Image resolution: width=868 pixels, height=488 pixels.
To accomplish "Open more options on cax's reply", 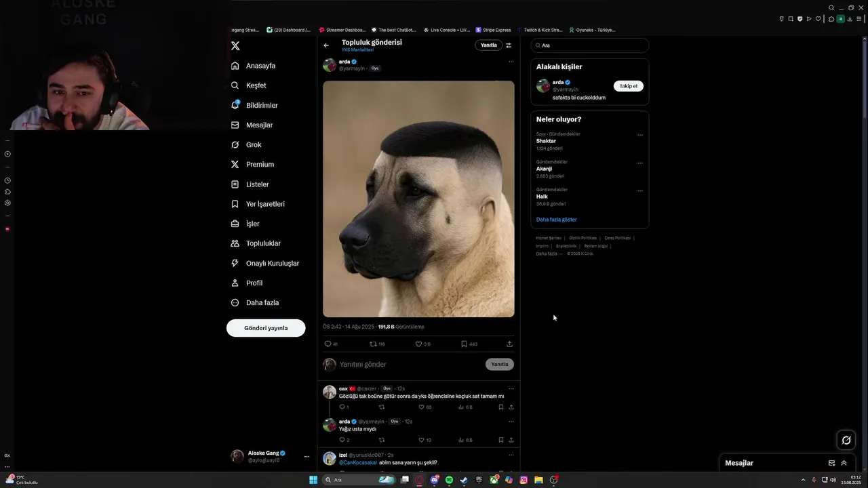I will [x=511, y=389].
